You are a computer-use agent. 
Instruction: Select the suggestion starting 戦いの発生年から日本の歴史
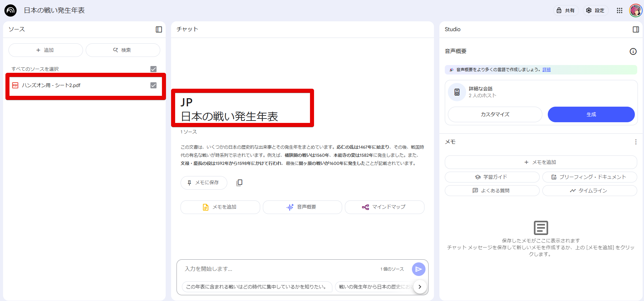pyautogui.click(x=374, y=287)
